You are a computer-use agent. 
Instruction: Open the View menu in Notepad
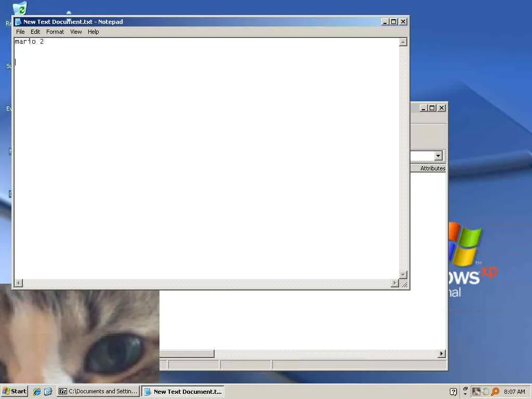(x=76, y=32)
